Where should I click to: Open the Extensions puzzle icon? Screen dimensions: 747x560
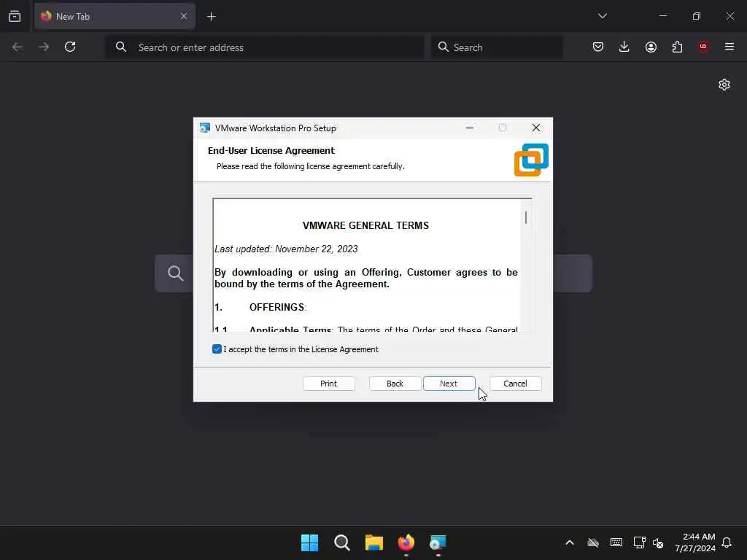677,47
